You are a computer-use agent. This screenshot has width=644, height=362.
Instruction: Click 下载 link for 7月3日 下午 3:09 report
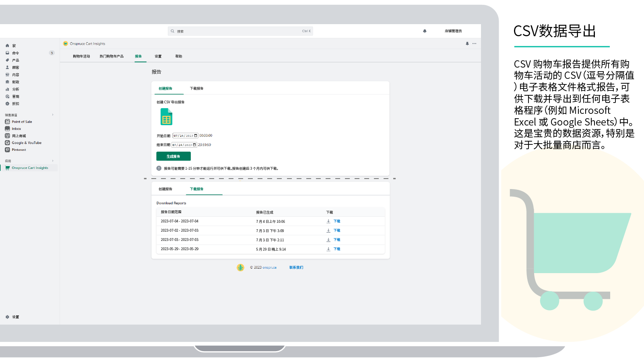click(x=337, y=230)
